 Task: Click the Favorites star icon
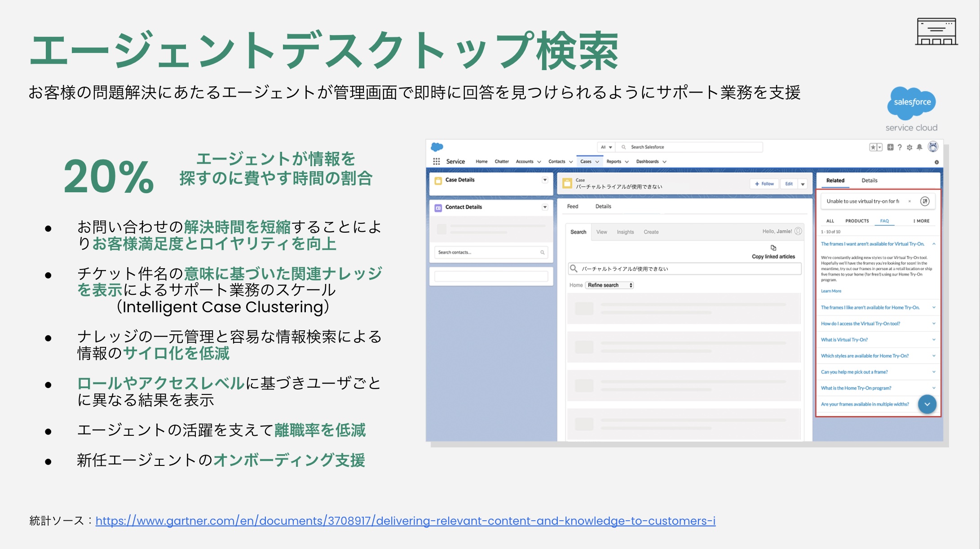point(873,147)
